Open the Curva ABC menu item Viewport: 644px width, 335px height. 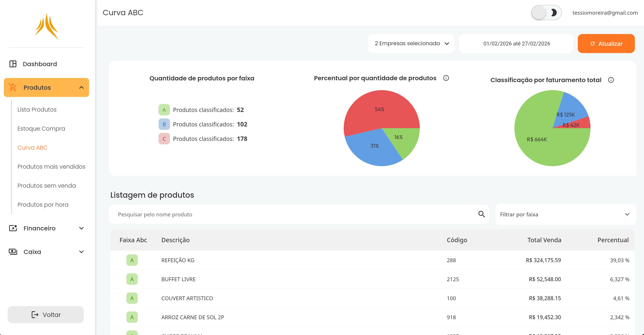pyautogui.click(x=33, y=148)
